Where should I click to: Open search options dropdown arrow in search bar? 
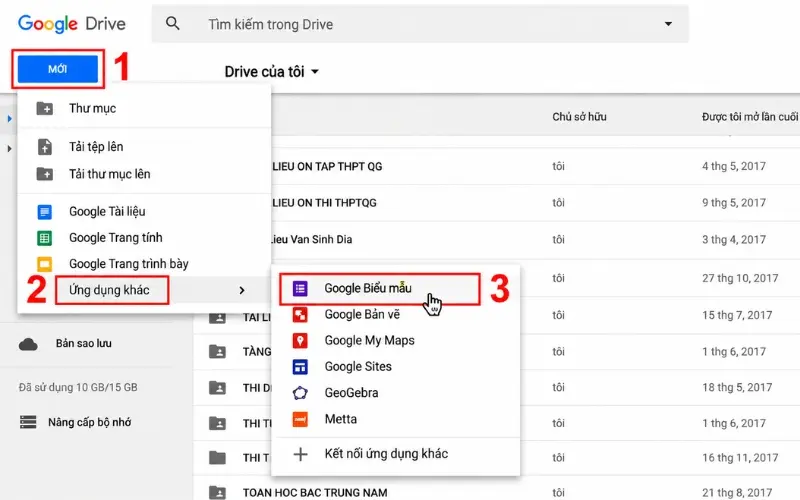click(x=668, y=23)
